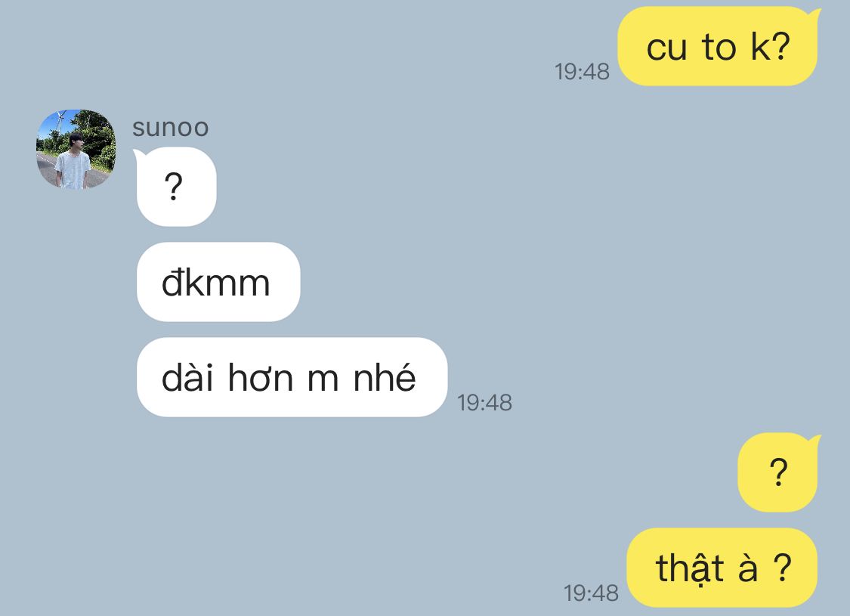Click the tail of the 'cu to k?' bubble
Image resolution: width=850 pixels, height=616 pixels.
pos(812,14)
